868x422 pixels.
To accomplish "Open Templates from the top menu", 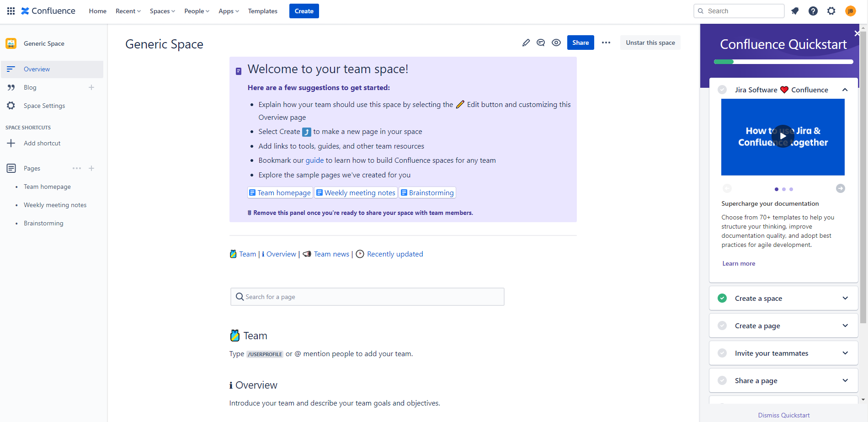I will point(262,11).
